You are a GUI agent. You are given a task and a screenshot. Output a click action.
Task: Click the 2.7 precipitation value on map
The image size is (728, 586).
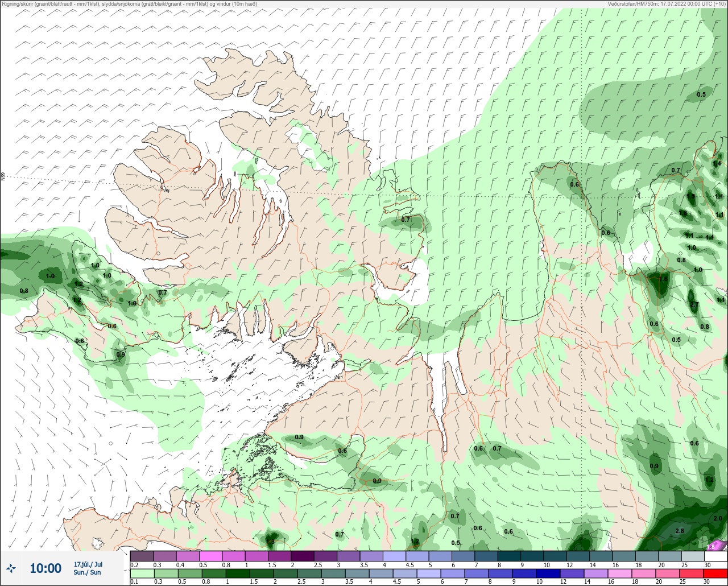click(694, 306)
